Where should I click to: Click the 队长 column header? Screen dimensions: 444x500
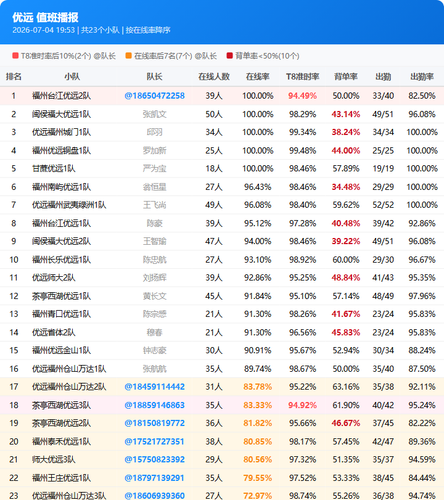pos(154,77)
